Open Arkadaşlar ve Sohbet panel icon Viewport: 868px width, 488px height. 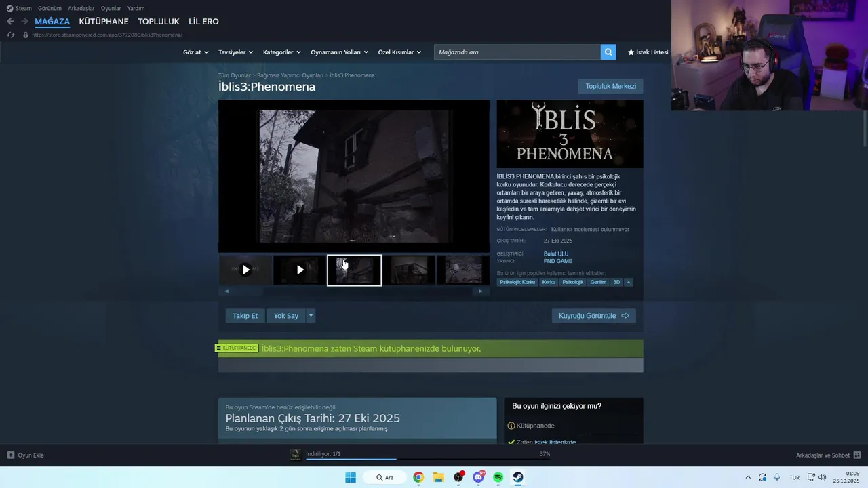point(856,455)
